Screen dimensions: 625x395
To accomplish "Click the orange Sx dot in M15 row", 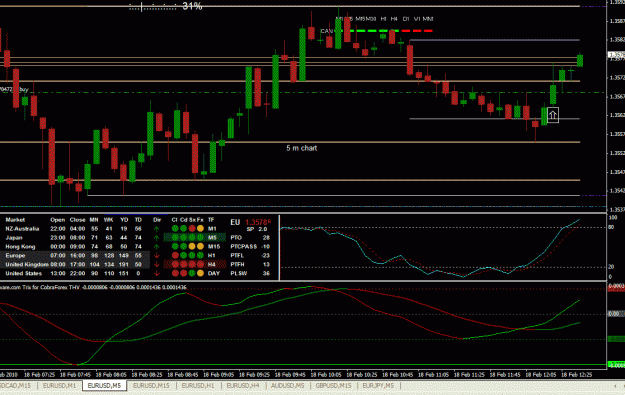I will [x=192, y=246].
